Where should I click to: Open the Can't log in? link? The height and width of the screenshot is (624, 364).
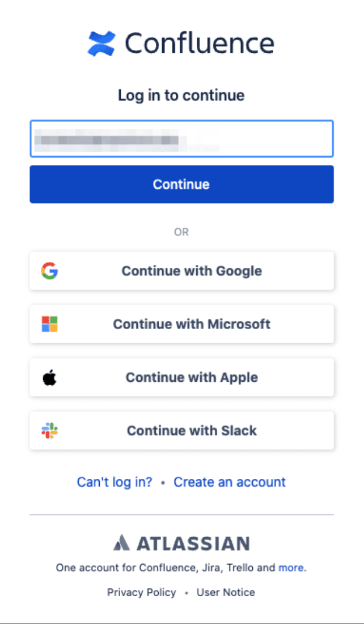[x=115, y=482]
